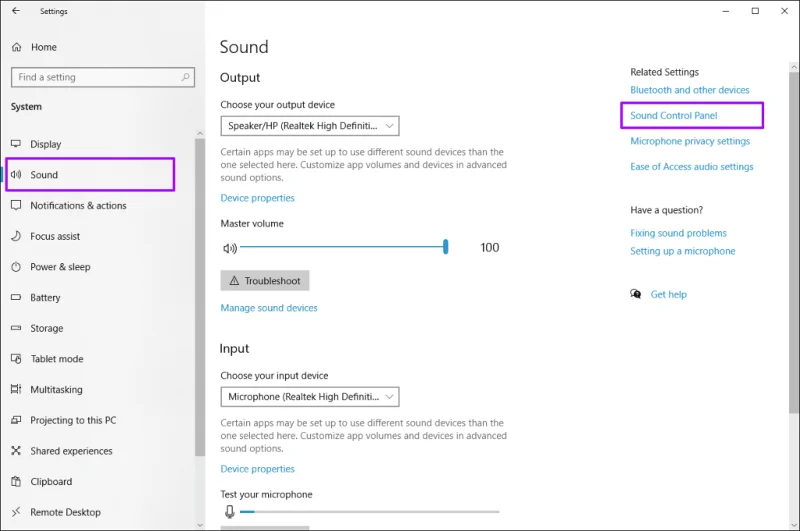Open Battery settings page
800x531 pixels.
pos(45,297)
